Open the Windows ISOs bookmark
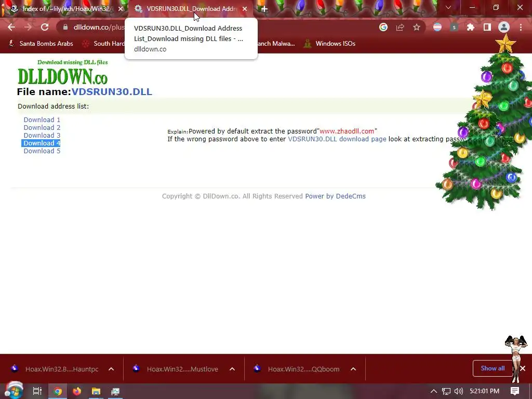This screenshot has height=399, width=532. pos(330,44)
